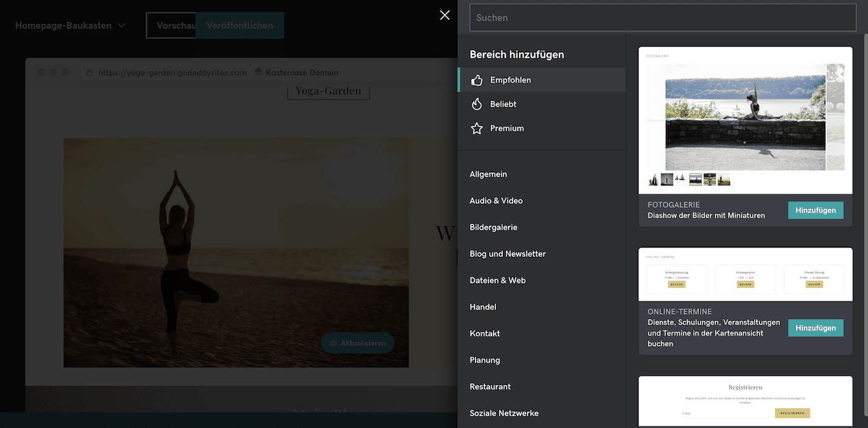Select the Beliebt flame icon

tap(476, 104)
